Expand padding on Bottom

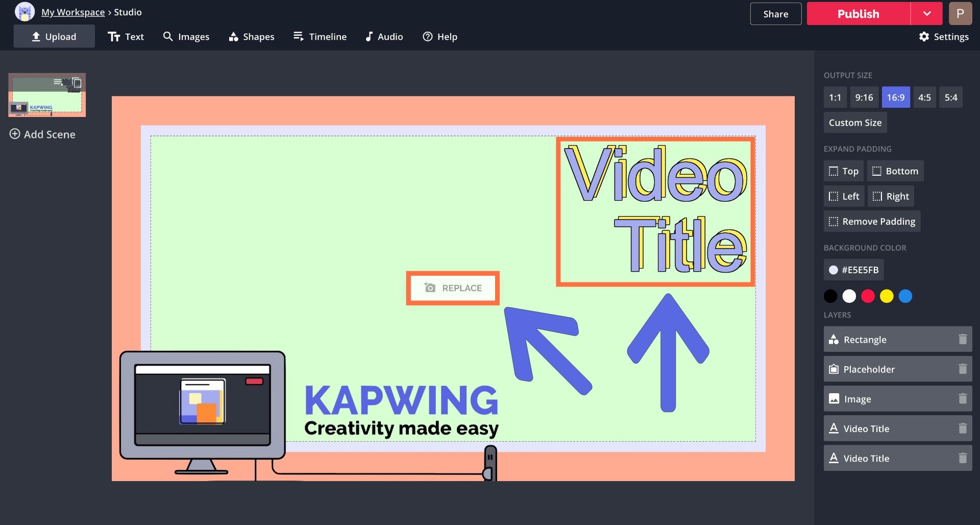pyautogui.click(x=895, y=171)
